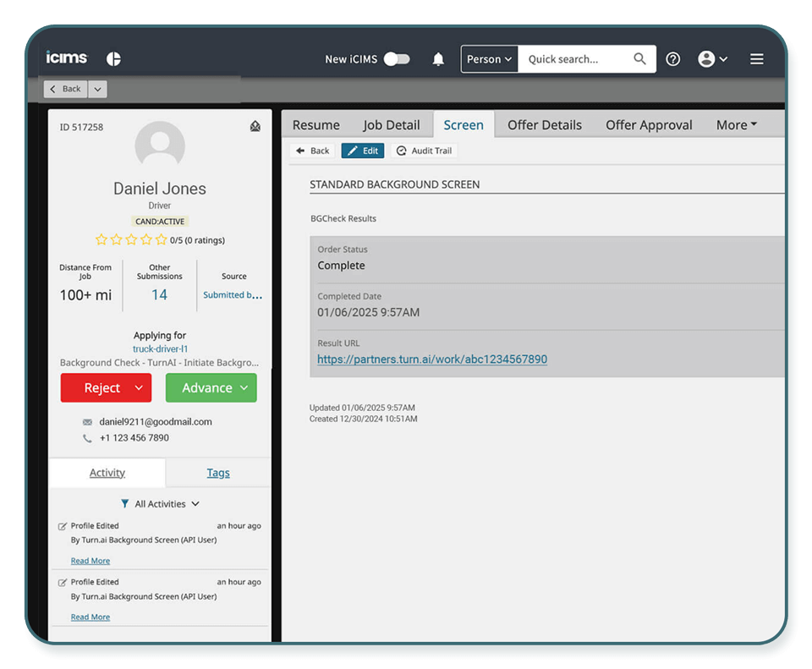The image size is (812, 669).
Task: Open the partners.turn.ai Result URL link
Action: point(431,359)
